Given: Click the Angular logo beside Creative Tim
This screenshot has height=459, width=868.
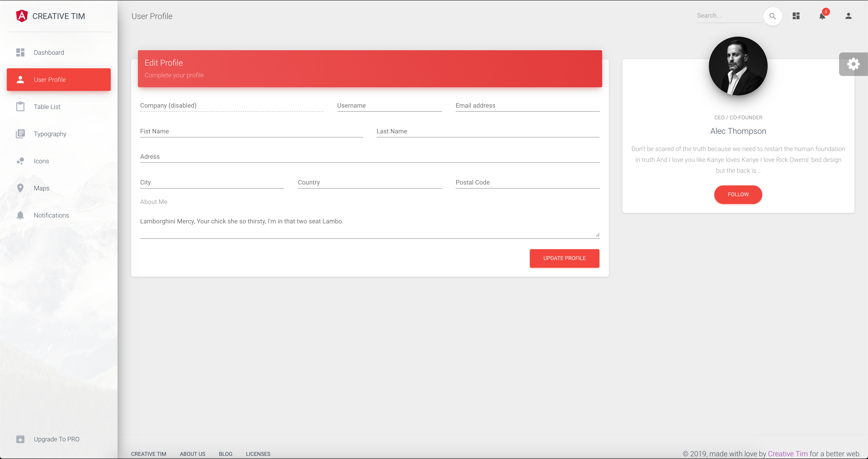Looking at the screenshot, I should coord(22,16).
